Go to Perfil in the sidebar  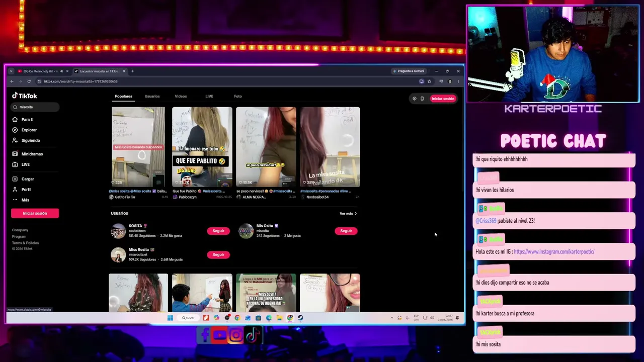point(22,190)
